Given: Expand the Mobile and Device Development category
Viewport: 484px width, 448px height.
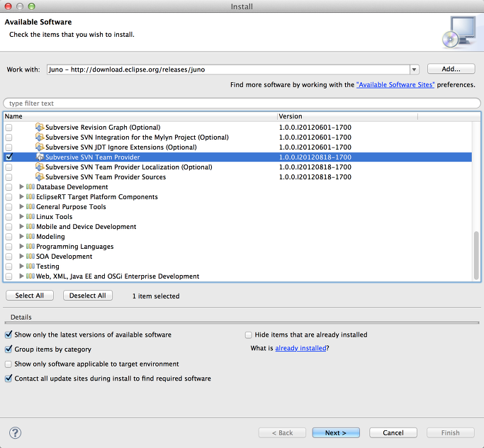Looking at the screenshot, I should point(21,226).
